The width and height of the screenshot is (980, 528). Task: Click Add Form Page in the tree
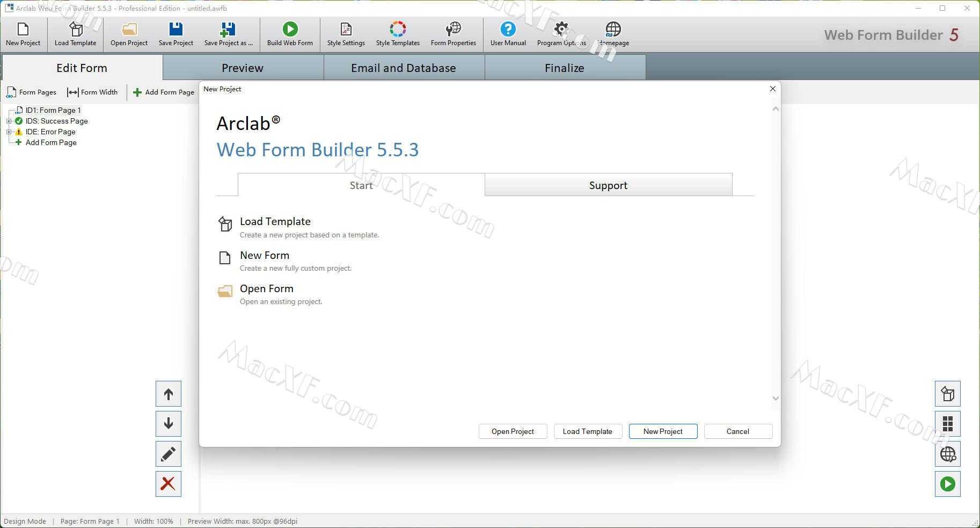(51, 142)
